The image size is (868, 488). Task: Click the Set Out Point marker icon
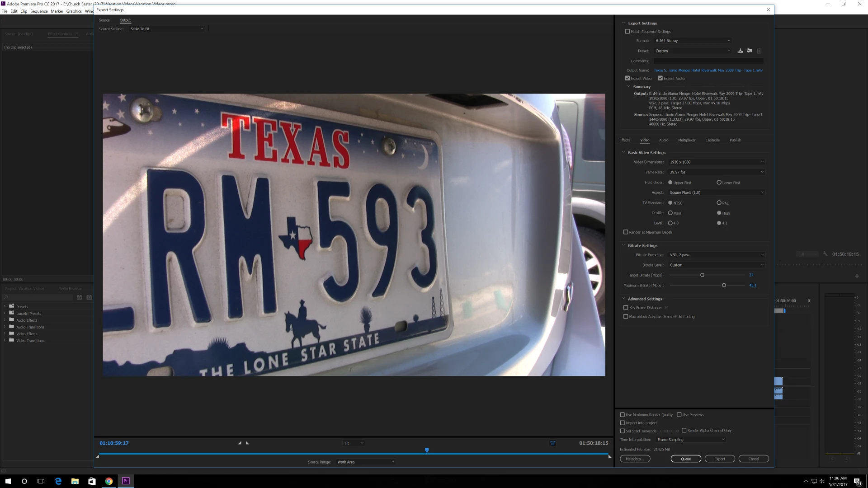(x=247, y=443)
